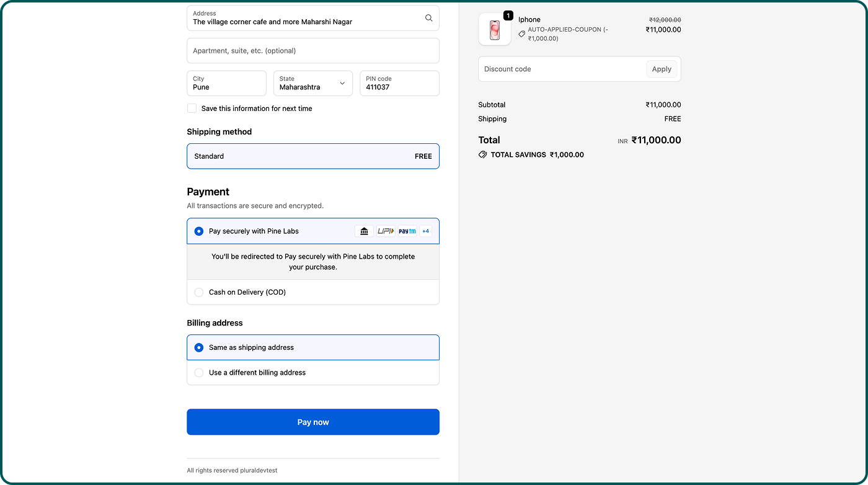Click the Discount code input field
This screenshot has width=868, height=485.
point(562,69)
